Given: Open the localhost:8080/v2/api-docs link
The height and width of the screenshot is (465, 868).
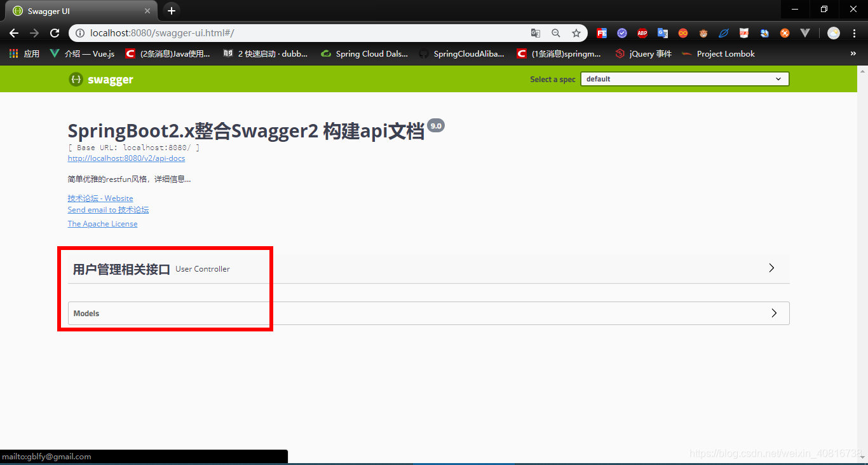Looking at the screenshot, I should click(x=126, y=158).
